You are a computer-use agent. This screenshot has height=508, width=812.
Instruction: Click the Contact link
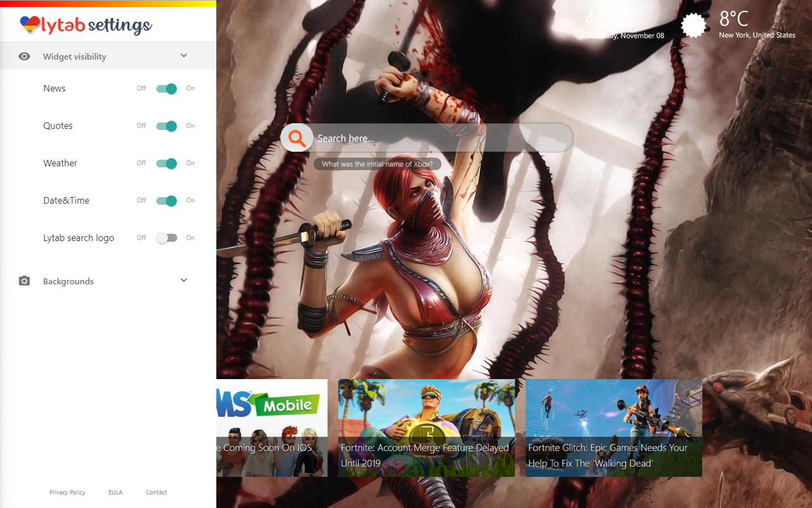156,492
